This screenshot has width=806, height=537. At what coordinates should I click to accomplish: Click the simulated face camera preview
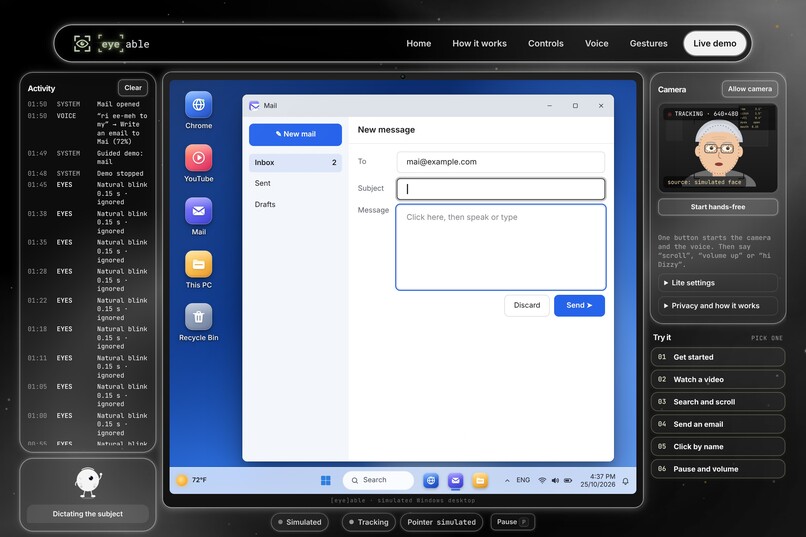pyautogui.click(x=718, y=148)
